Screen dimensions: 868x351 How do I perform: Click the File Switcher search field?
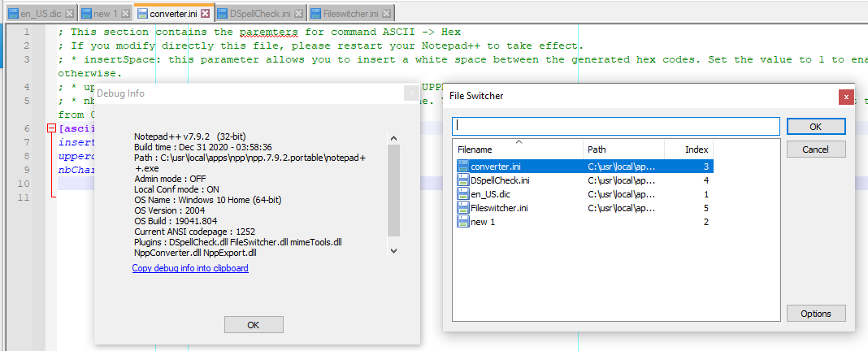point(616,126)
